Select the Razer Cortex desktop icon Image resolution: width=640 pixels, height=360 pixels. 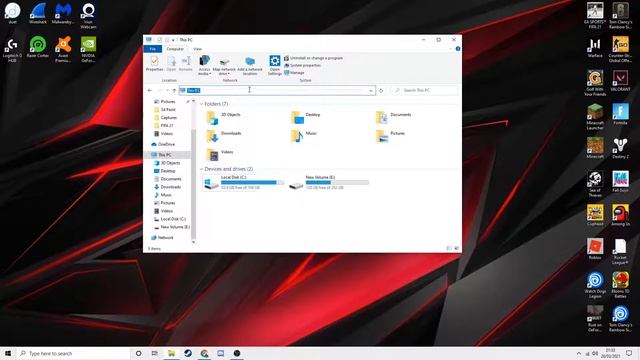(x=38, y=47)
